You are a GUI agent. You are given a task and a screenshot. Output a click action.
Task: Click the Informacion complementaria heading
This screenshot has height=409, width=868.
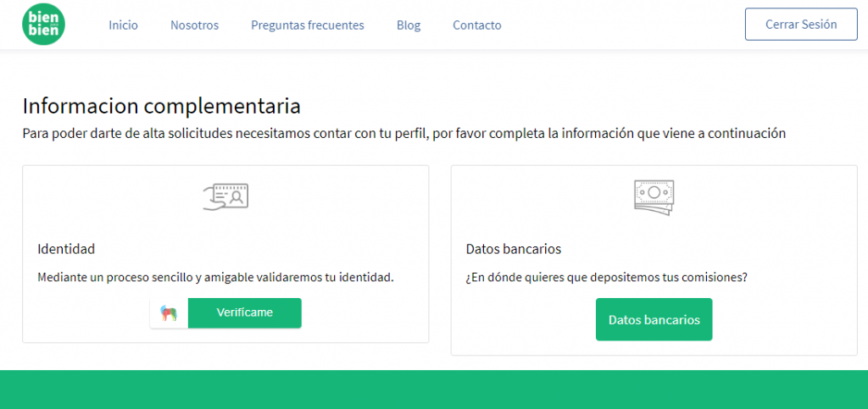coord(162,106)
